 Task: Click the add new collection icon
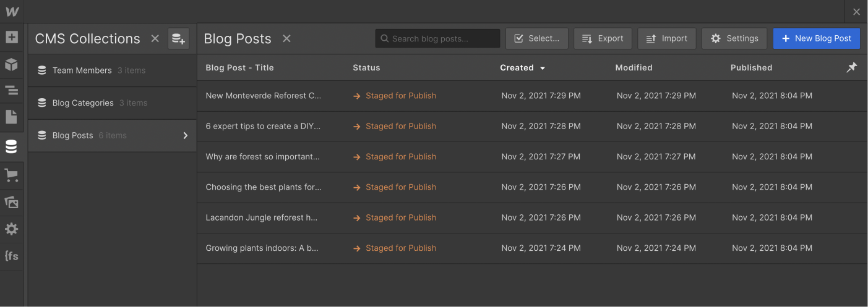(178, 39)
